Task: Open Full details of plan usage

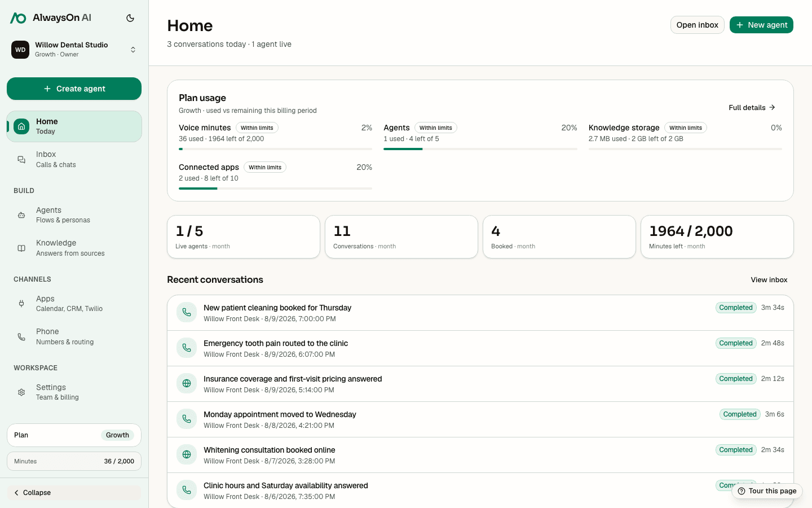Action: point(752,107)
